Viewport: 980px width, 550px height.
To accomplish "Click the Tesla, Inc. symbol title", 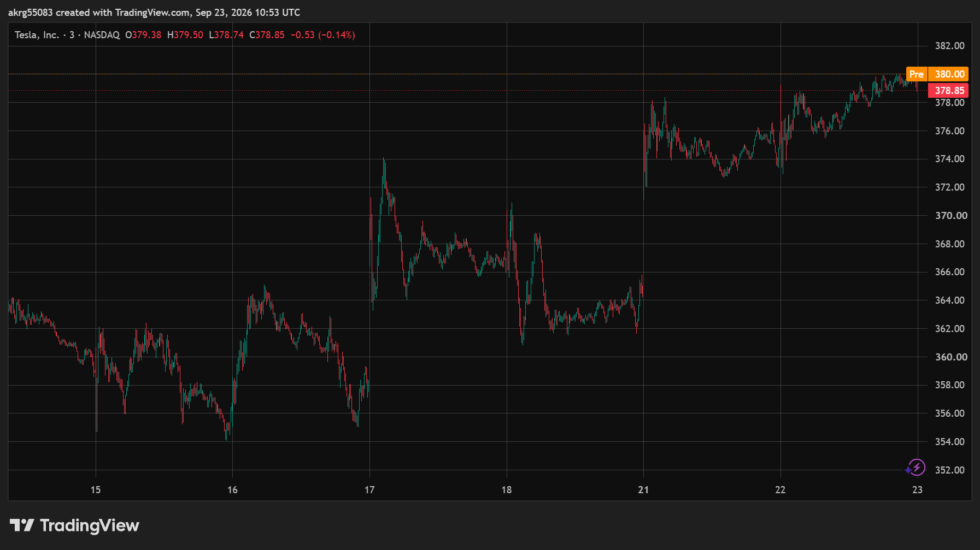I will [x=37, y=35].
